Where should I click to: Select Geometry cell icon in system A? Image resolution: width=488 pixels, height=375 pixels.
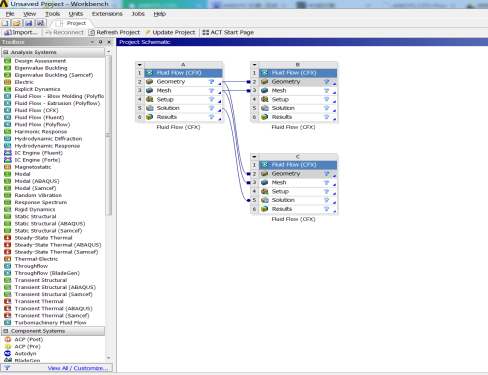(150, 82)
